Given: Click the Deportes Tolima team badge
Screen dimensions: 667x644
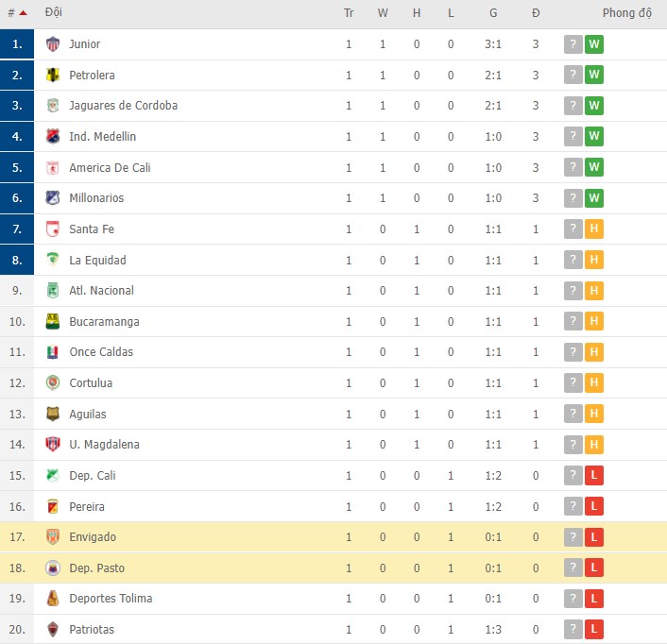Looking at the screenshot, I should tap(53, 599).
